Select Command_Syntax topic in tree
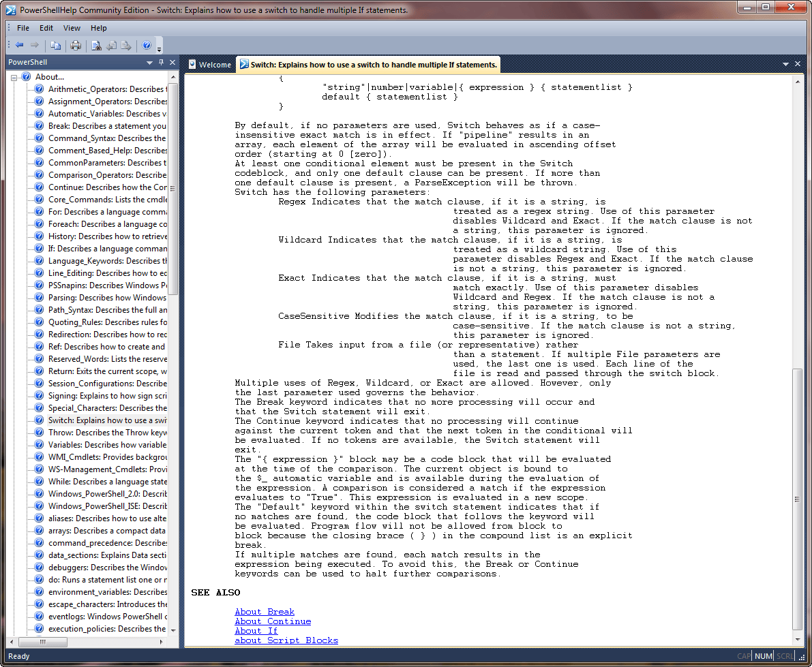The width and height of the screenshot is (812, 667). tap(107, 138)
